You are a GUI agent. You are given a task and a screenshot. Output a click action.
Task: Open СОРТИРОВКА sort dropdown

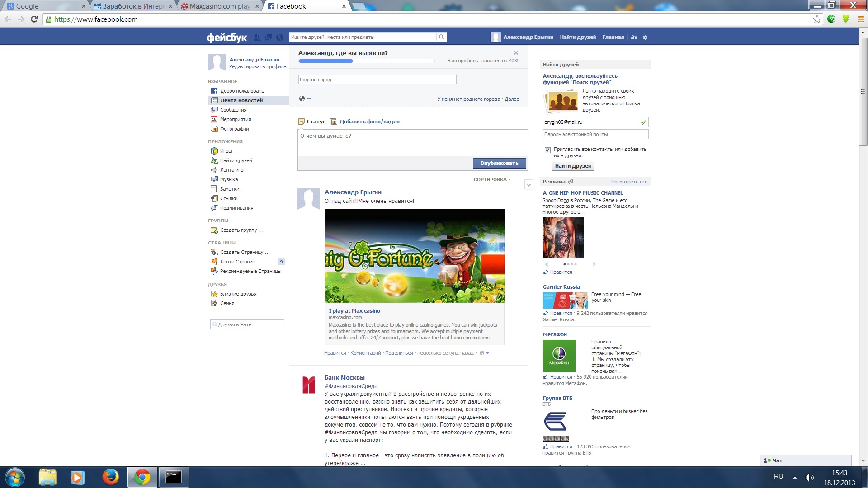click(x=492, y=179)
